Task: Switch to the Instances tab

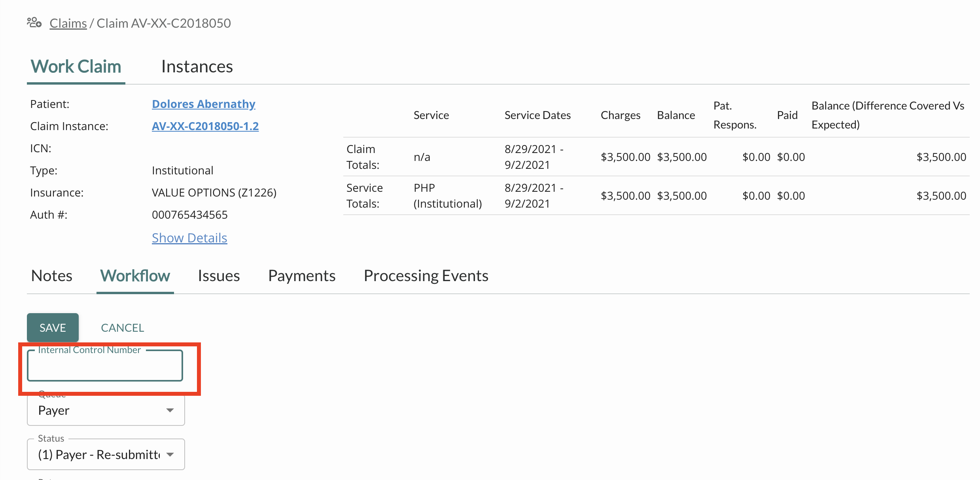Action: pyautogui.click(x=197, y=66)
